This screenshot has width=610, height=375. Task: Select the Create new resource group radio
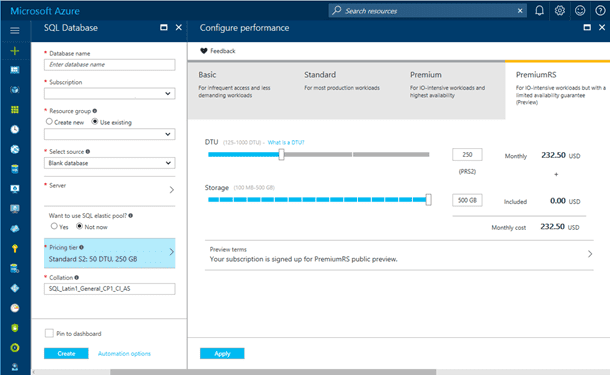(49, 121)
